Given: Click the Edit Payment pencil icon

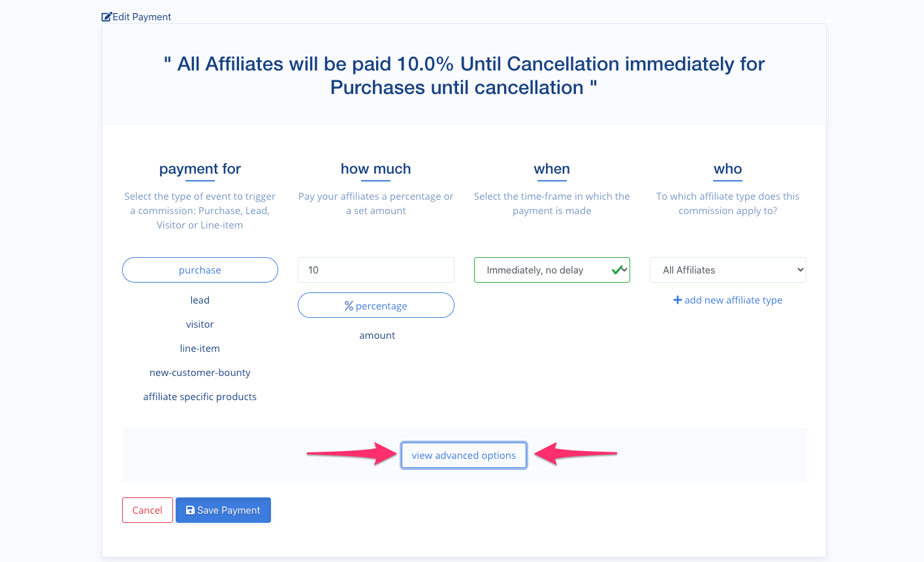Looking at the screenshot, I should pos(105,16).
